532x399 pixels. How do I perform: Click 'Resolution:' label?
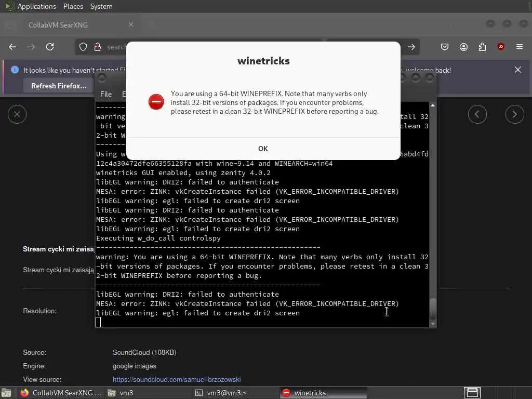[x=39, y=311]
